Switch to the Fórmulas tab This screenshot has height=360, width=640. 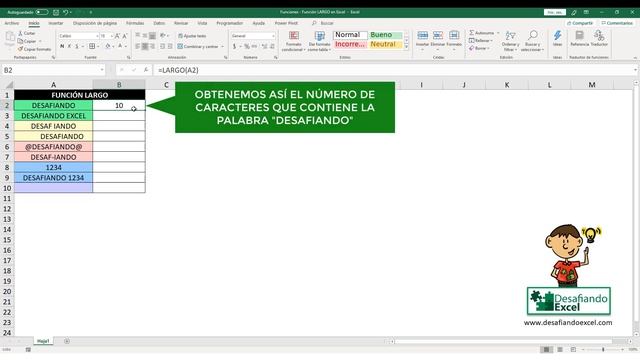(x=135, y=23)
